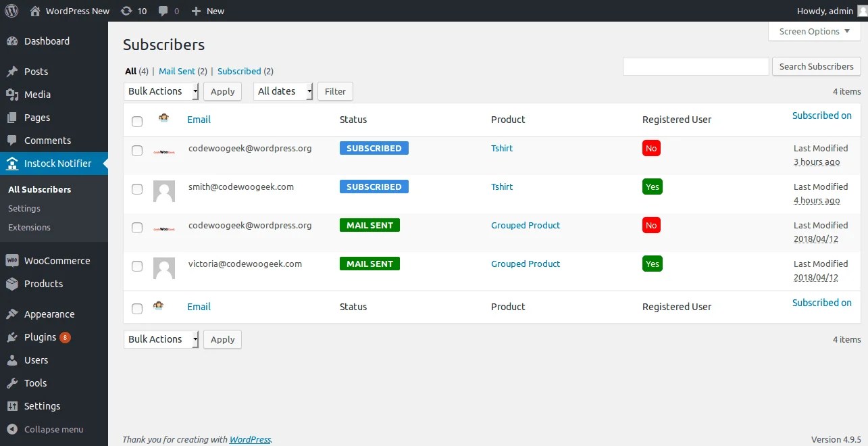This screenshot has height=446, width=868.
Task: Click the search subscribers input field
Action: click(x=696, y=66)
